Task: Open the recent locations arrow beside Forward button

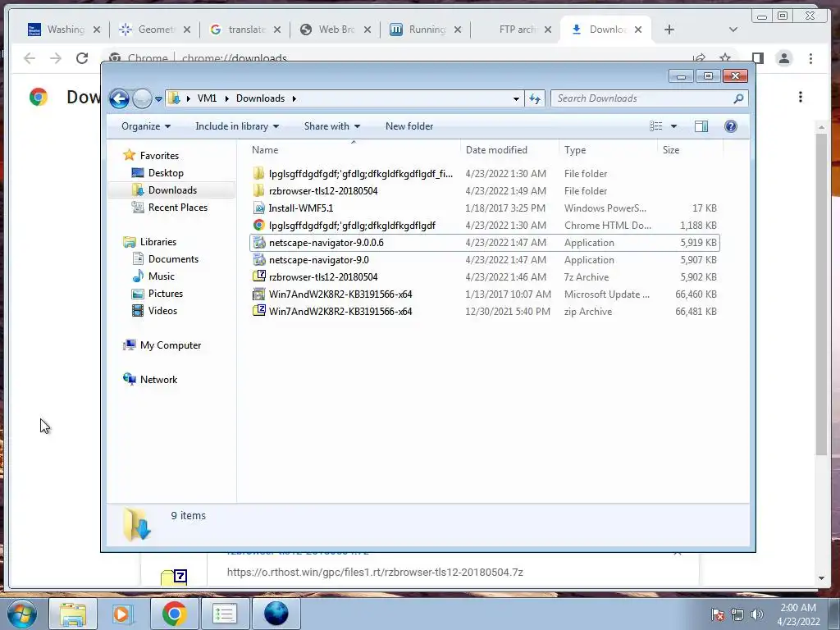Action: click(x=158, y=98)
